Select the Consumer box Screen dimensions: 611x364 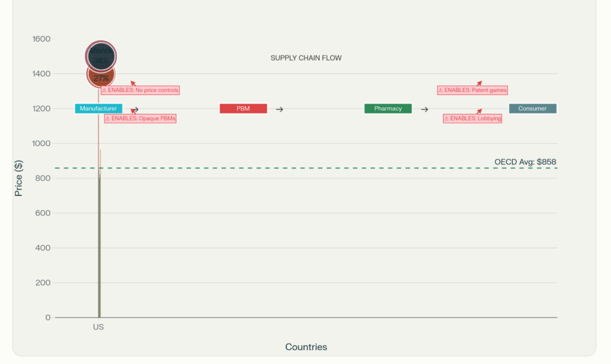pyautogui.click(x=532, y=109)
